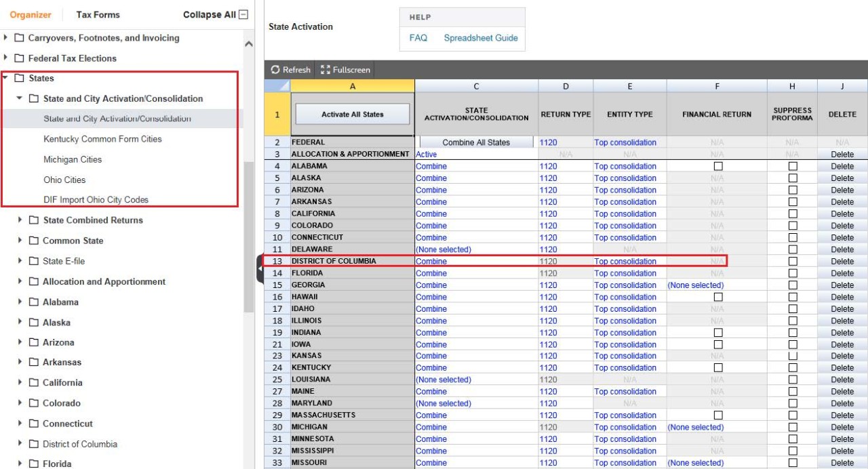Toggle Suppress Proforma checkbox for California

tap(792, 213)
